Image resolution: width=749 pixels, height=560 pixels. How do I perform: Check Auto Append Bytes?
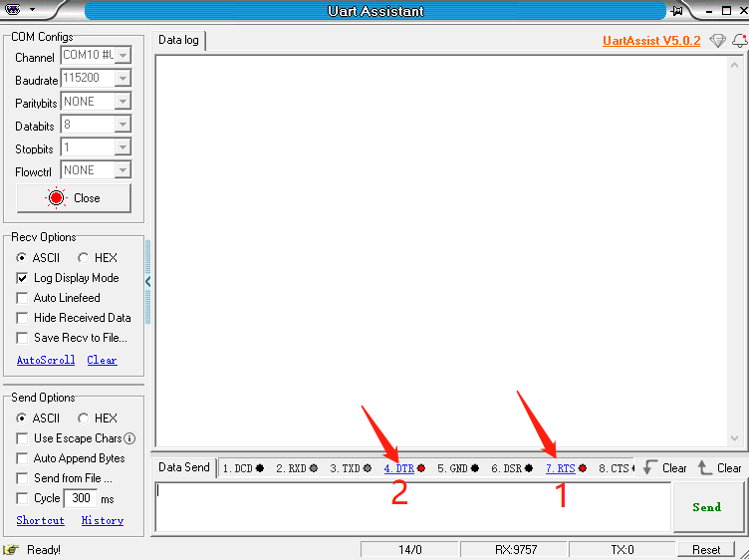[x=22, y=458]
